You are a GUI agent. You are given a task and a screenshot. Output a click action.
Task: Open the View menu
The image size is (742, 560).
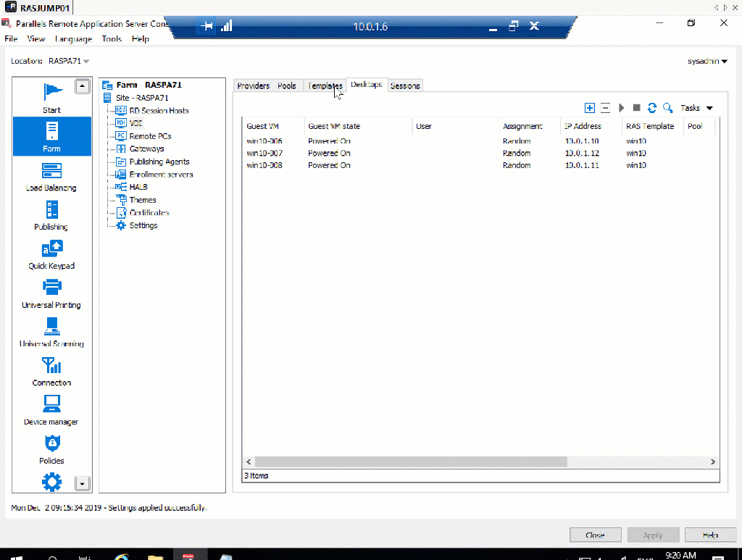click(36, 39)
